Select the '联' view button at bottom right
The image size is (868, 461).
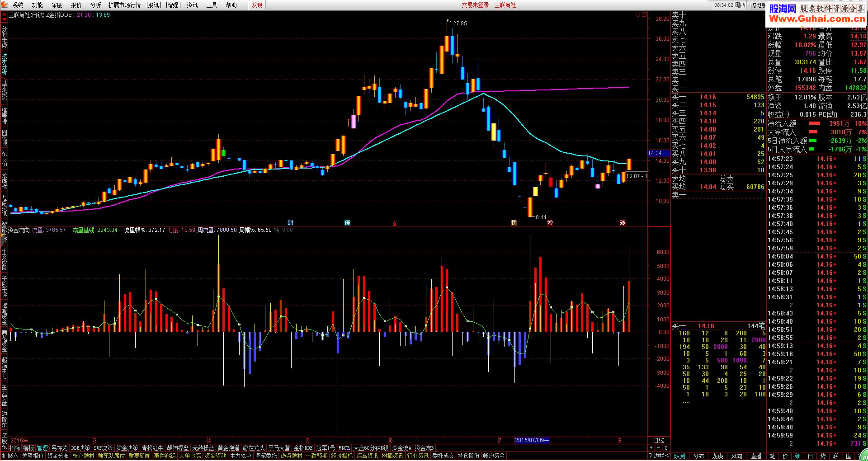(835, 456)
